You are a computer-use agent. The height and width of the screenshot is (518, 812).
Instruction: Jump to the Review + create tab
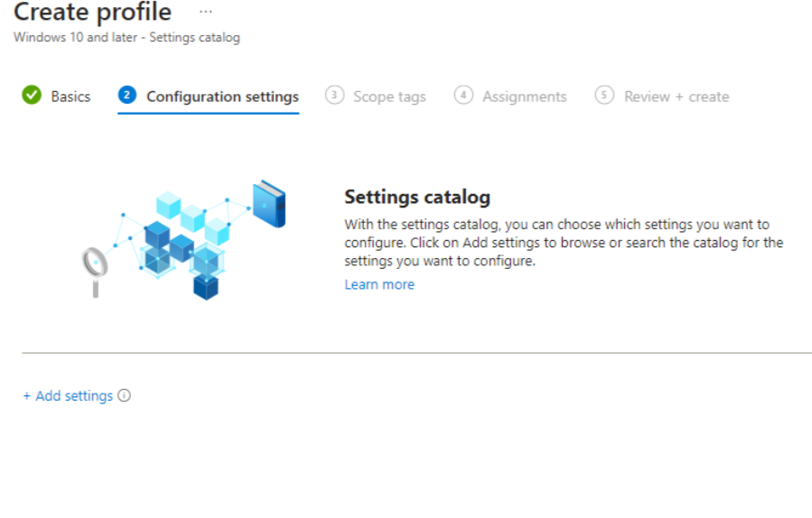pyautogui.click(x=676, y=97)
